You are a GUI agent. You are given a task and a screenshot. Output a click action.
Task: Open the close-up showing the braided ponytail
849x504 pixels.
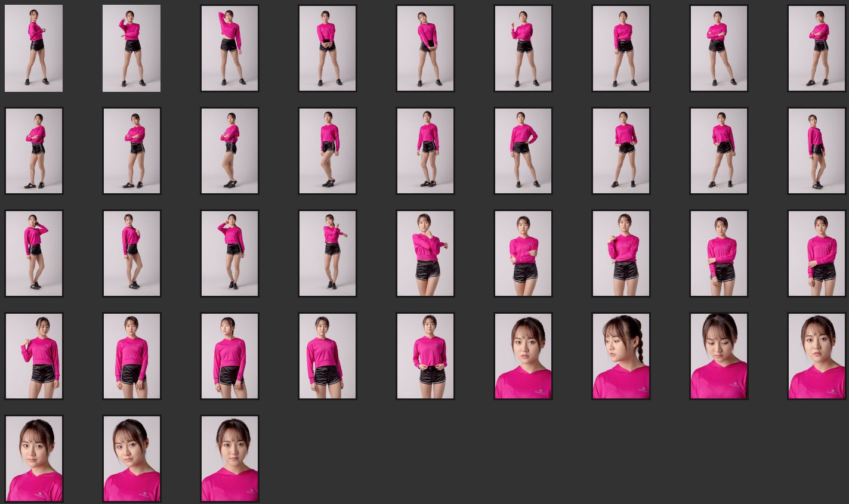tap(621, 356)
